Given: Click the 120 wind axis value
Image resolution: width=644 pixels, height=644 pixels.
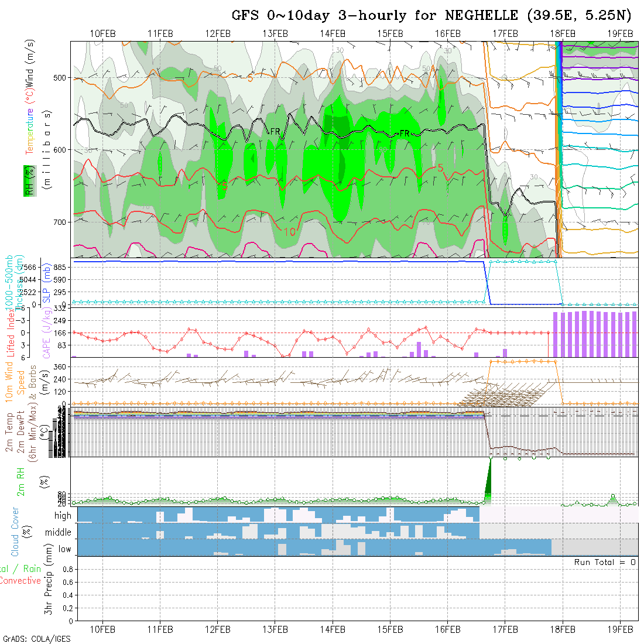Looking at the screenshot, I should pyautogui.click(x=60, y=392).
